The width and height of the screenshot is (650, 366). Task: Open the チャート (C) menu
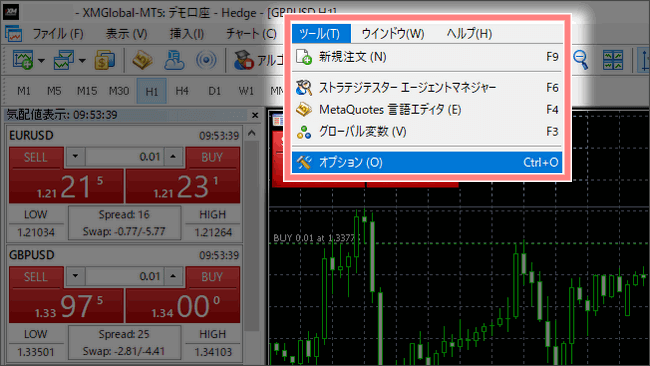(251, 34)
